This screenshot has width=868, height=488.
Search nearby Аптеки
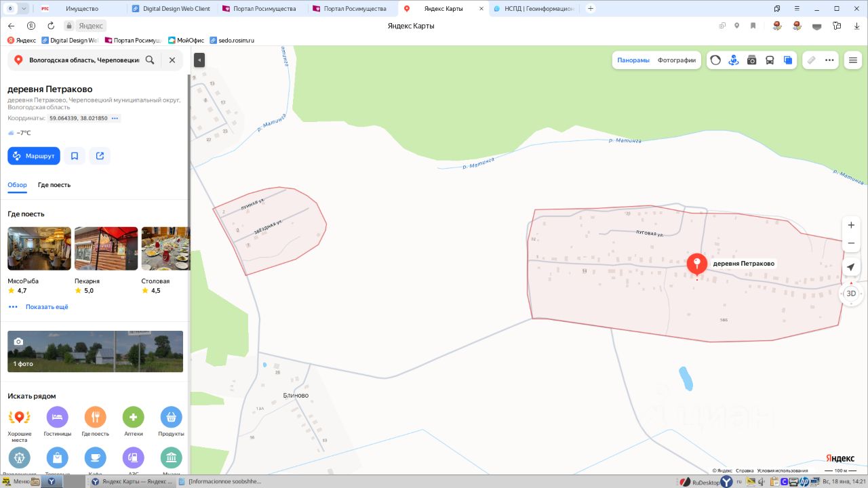point(134,418)
